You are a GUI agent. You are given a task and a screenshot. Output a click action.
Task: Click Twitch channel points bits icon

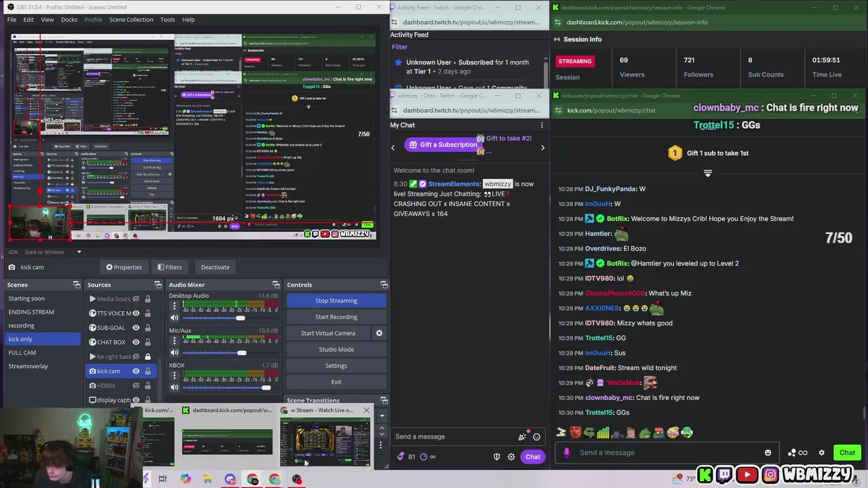[x=401, y=457]
